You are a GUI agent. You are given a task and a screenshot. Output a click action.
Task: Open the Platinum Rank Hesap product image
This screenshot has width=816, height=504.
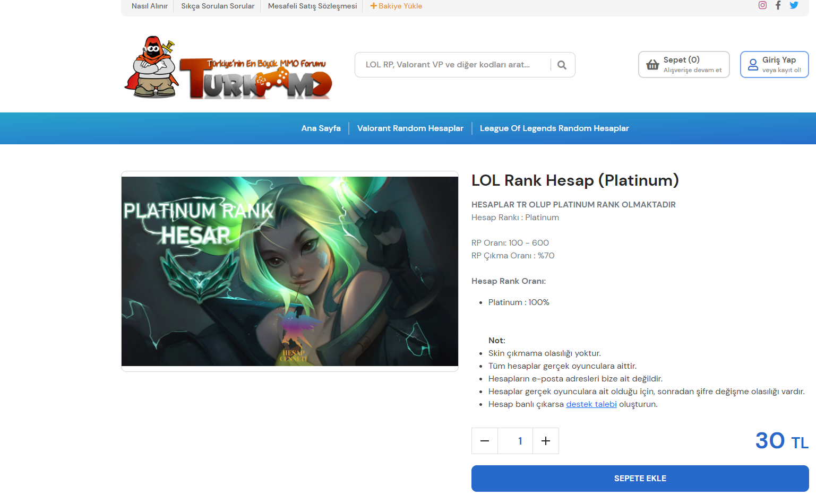[290, 271]
